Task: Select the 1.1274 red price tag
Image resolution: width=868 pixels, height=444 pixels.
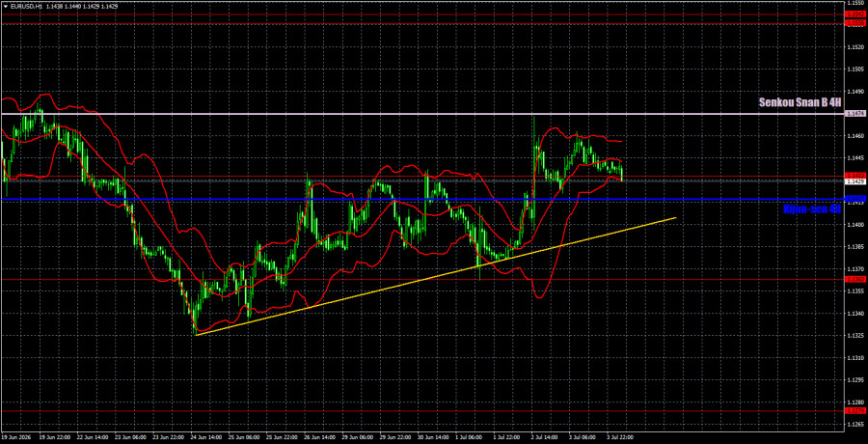Action: [x=854, y=411]
